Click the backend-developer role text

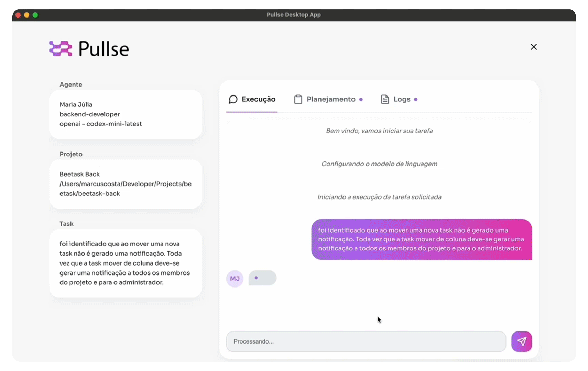tap(90, 114)
